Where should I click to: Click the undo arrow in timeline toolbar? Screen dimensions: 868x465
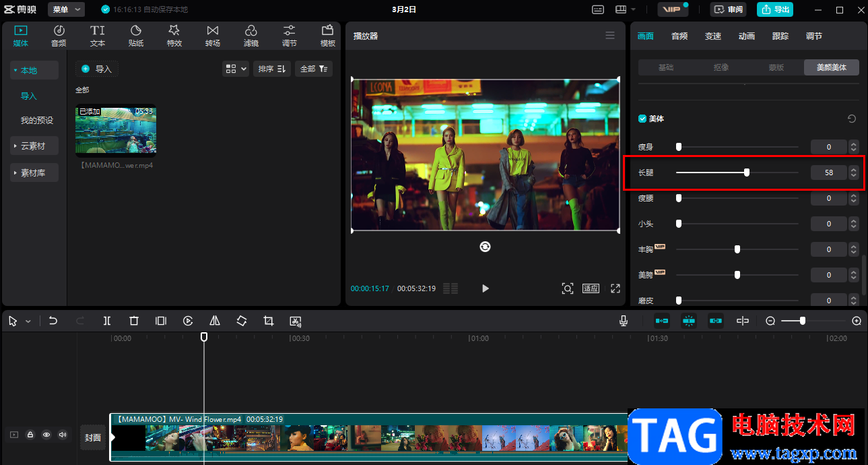[x=53, y=321]
